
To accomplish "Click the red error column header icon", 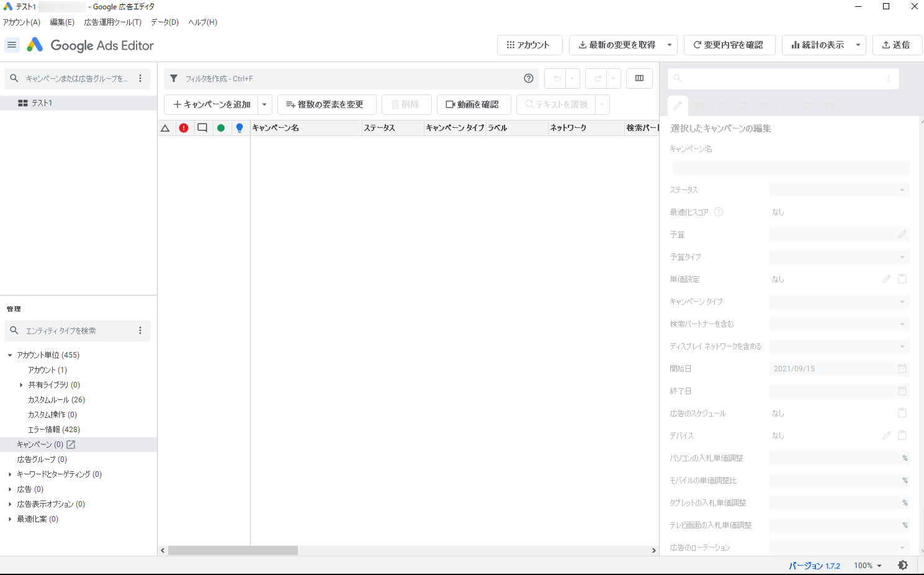I will pyautogui.click(x=184, y=128).
